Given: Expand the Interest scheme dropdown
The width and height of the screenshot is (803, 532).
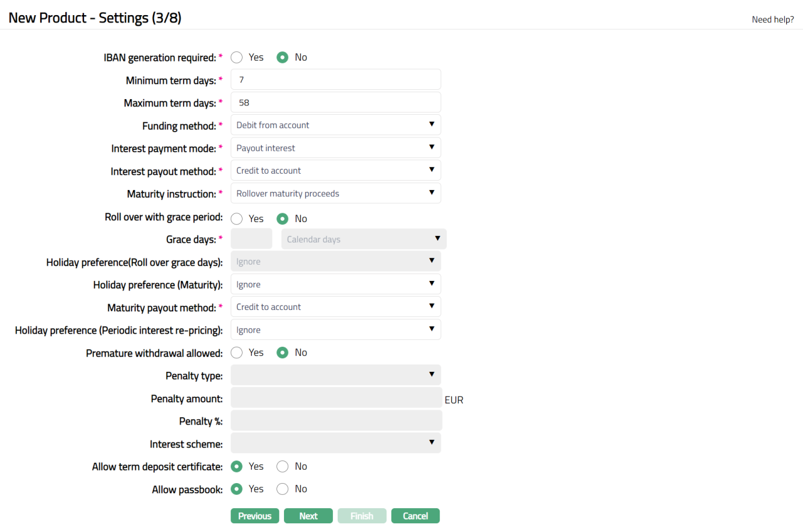Looking at the screenshot, I should (335, 443).
